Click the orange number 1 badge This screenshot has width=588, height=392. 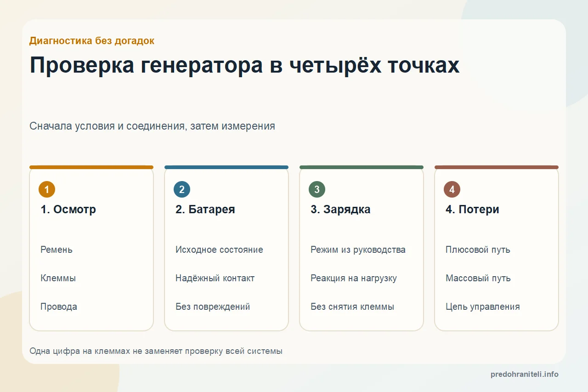(47, 189)
